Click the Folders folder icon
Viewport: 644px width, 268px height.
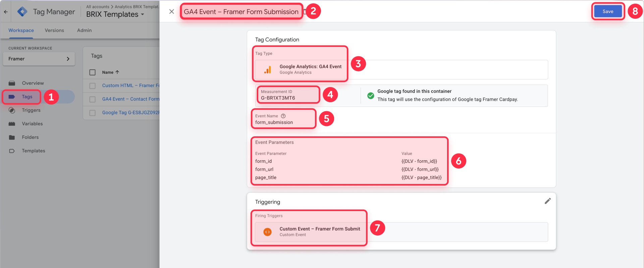12,137
